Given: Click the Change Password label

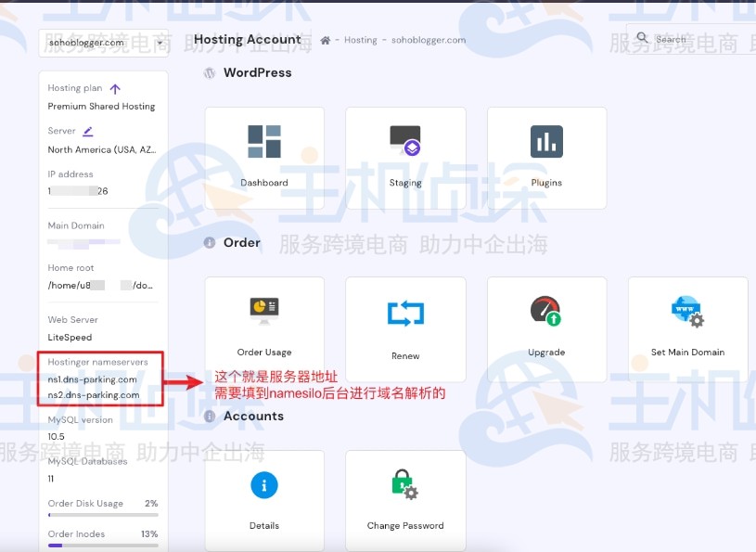Looking at the screenshot, I should (x=405, y=526).
